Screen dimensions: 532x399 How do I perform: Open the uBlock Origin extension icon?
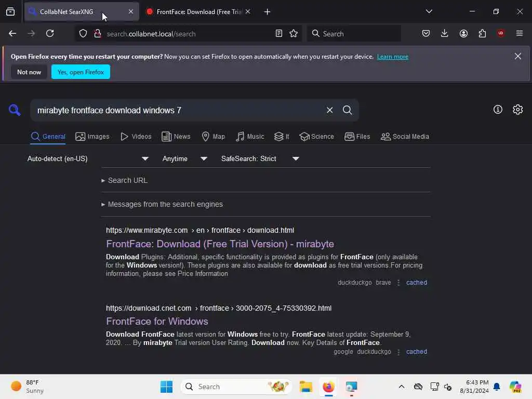pos(500,33)
